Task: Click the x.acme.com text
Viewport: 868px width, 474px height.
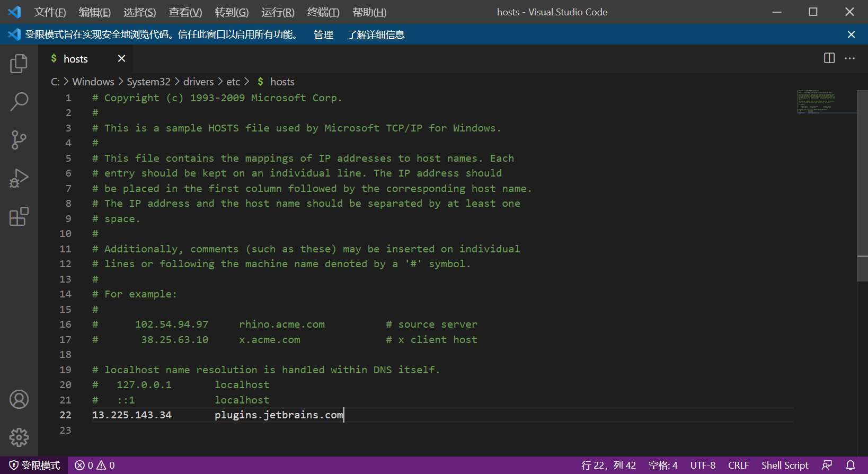Action: (x=270, y=340)
